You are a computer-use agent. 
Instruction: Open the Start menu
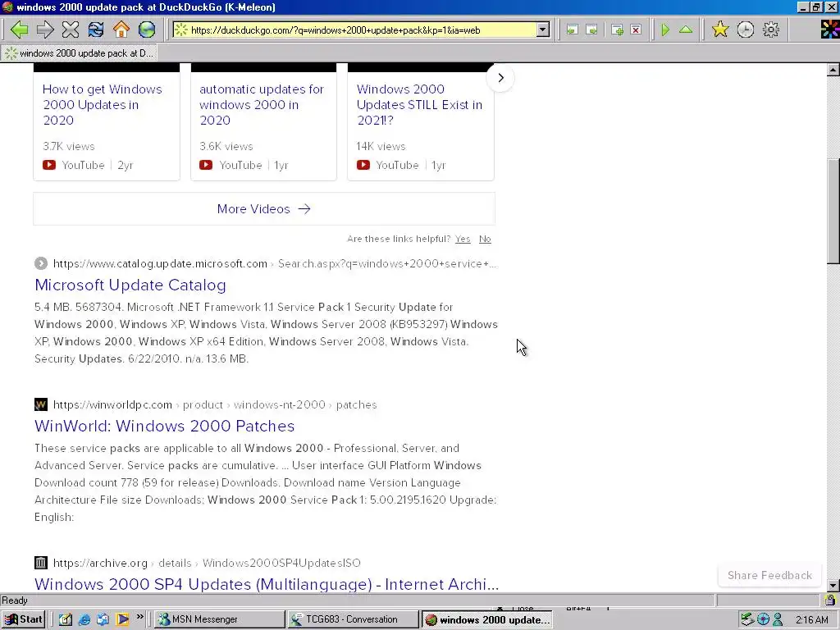pyautogui.click(x=24, y=619)
